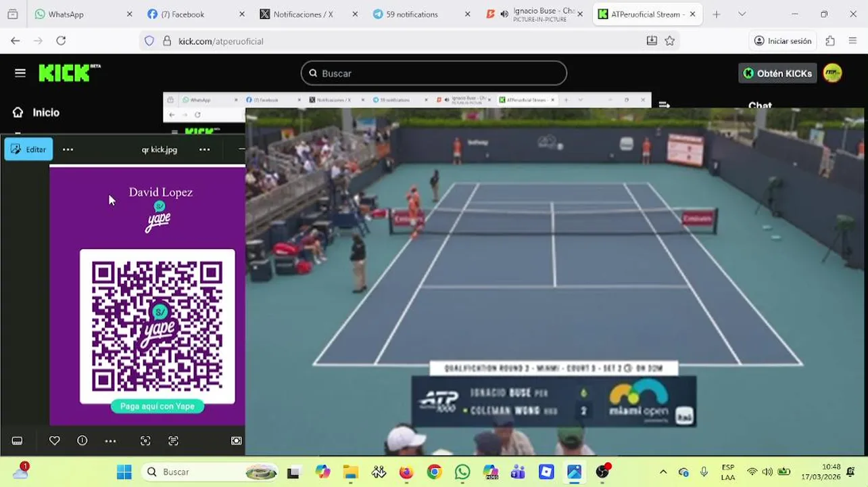Open Photos app from taskbar
This screenshot has height=487, width=868.
[x=574, y=472]
